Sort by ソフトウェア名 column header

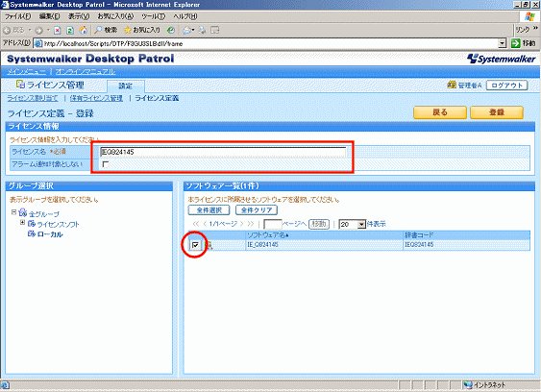click(x=268, y=235)
